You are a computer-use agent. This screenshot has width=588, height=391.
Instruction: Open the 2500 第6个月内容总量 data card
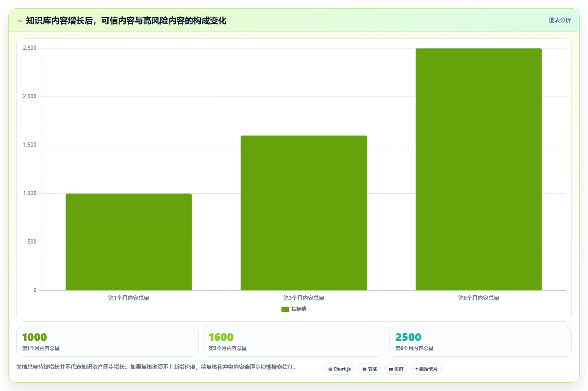coord(480,341)
